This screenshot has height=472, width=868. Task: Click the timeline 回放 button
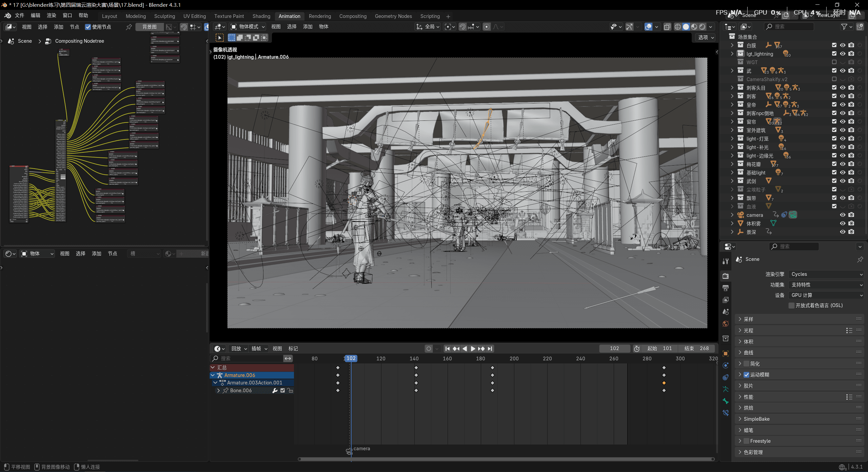pos(239,348)
